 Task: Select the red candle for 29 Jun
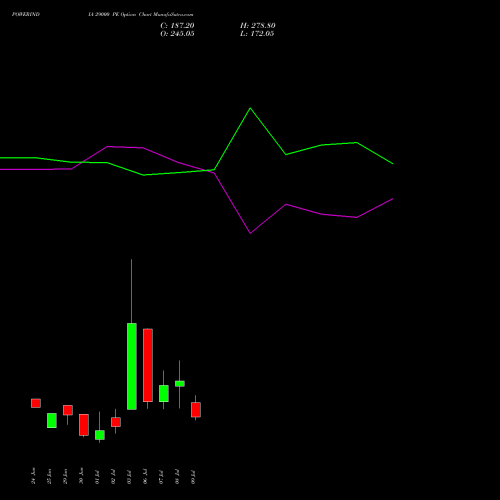68,410
